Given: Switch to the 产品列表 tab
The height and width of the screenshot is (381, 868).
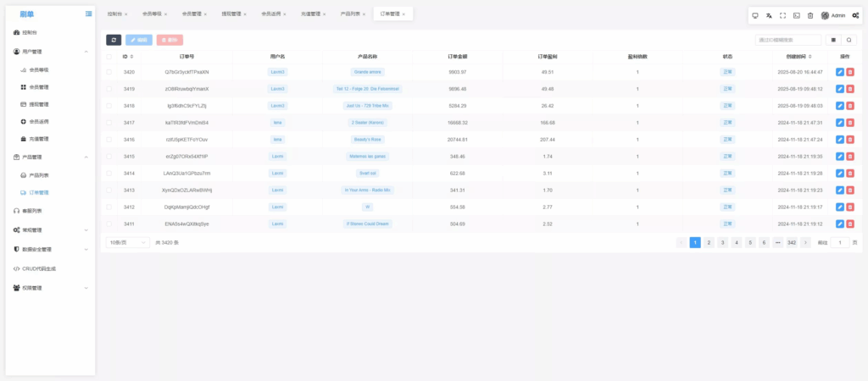Looking at the screenshot, I should coord(349,14).
